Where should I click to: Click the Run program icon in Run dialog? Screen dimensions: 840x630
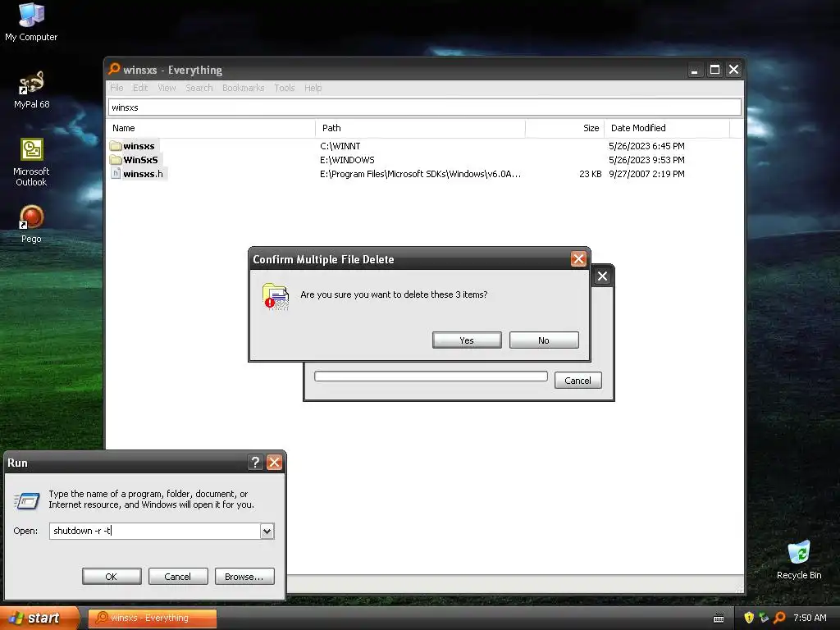(x=27, y=500)
